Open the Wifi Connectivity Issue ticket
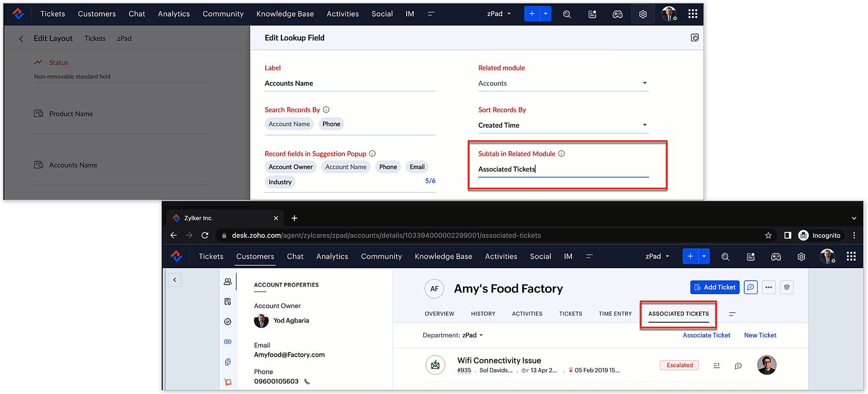The width and height of the screenshot is (868, 394). click(x=499, y=361)
